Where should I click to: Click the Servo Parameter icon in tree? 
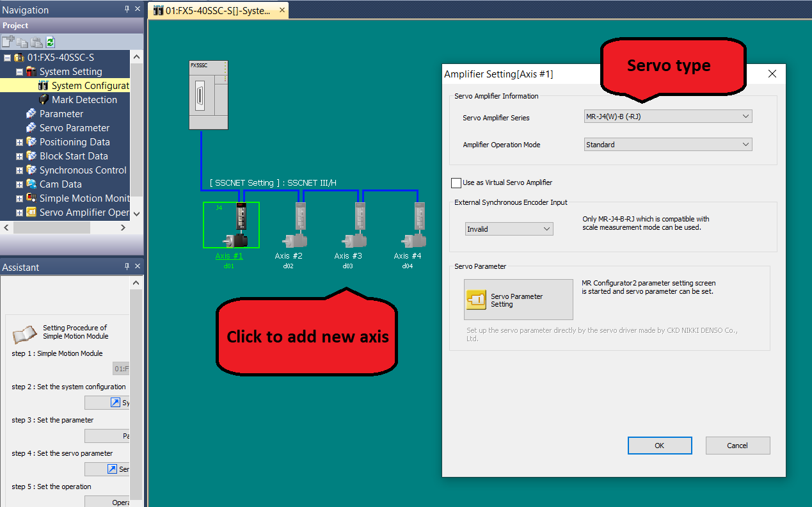[x=31, y=128]
